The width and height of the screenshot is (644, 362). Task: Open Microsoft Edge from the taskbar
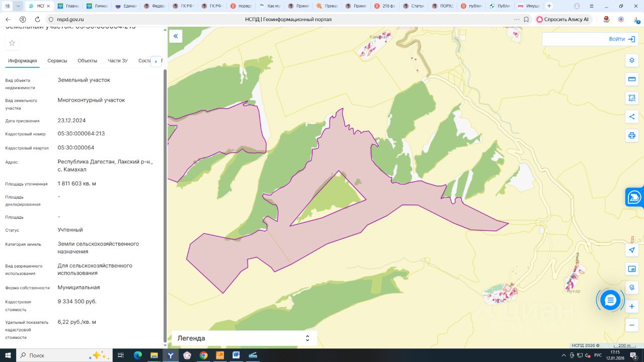pyautogui.click(x=138, y=355)
